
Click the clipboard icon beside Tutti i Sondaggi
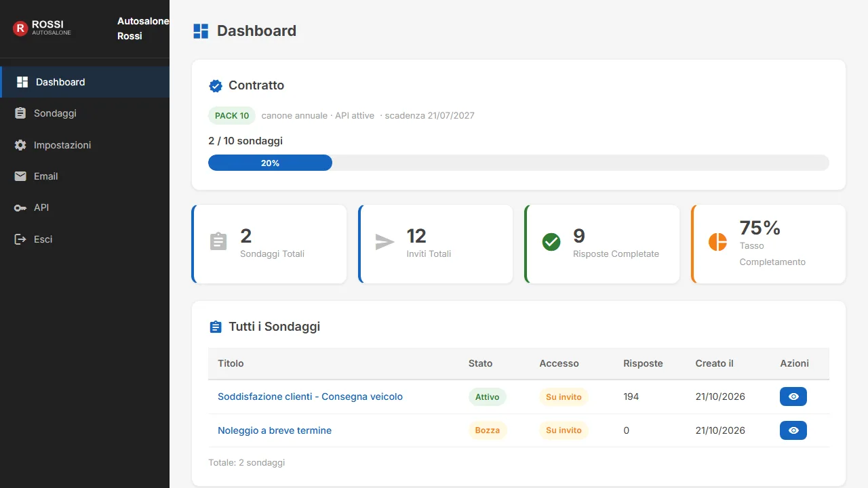click(216, 327)
